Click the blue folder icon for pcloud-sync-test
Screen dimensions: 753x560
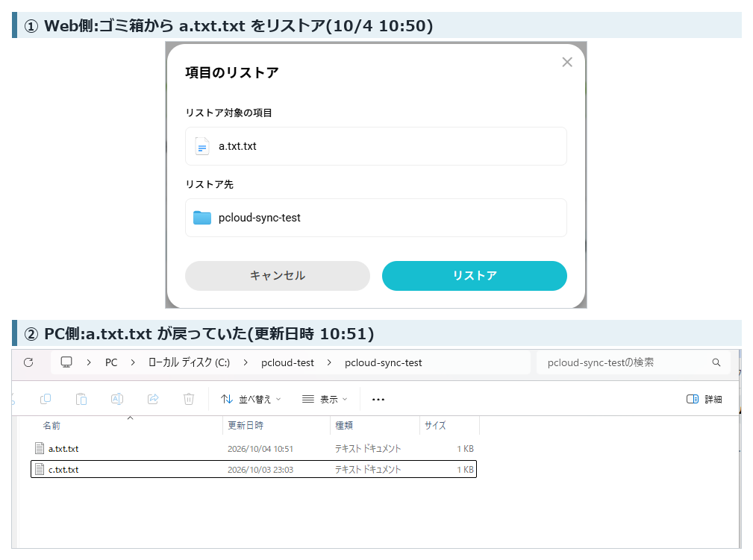coord(202,218)
